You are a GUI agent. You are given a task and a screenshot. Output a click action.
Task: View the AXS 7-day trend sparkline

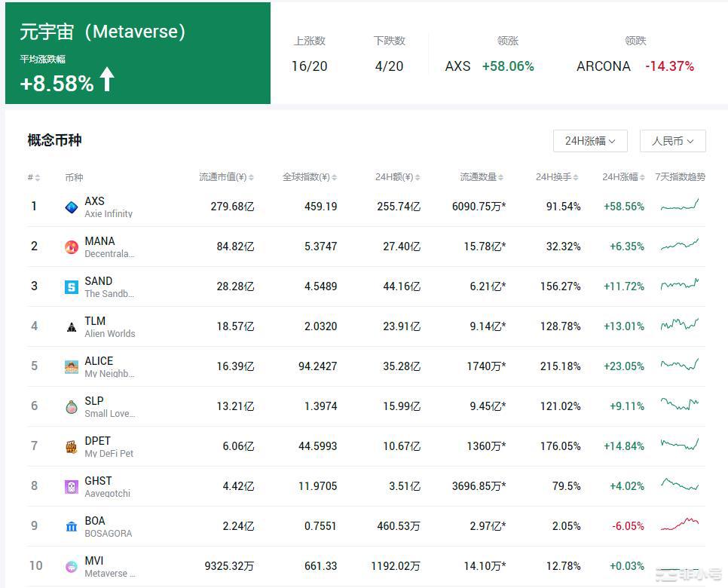click(679, 206)
